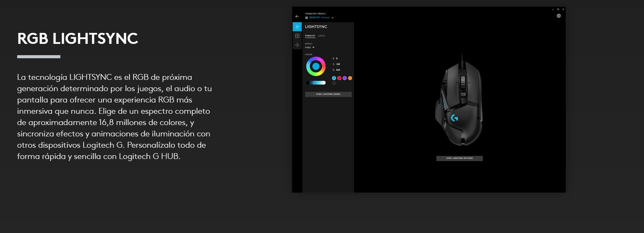The height and width of the screenshot is (233, 644).
Task: Open the LIGHTSYNC lighting sidebar icon
Action: [x=297, y=27]
